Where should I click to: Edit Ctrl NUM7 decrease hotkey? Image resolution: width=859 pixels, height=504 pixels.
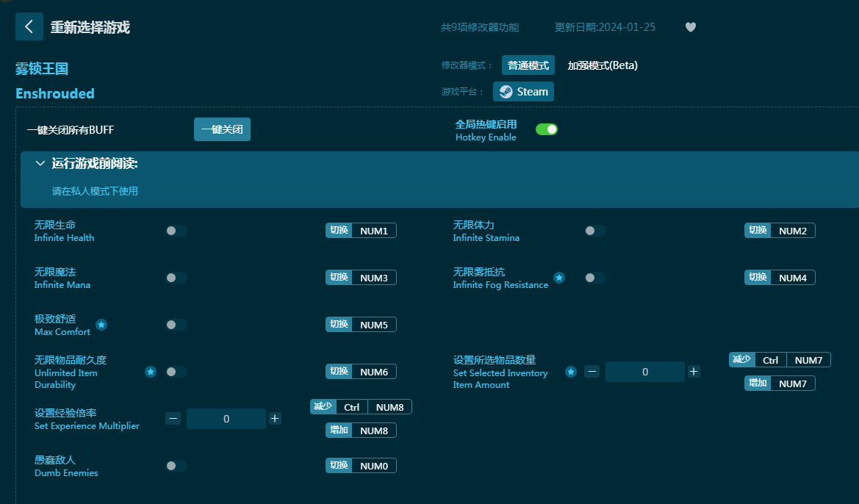[780, 360]
